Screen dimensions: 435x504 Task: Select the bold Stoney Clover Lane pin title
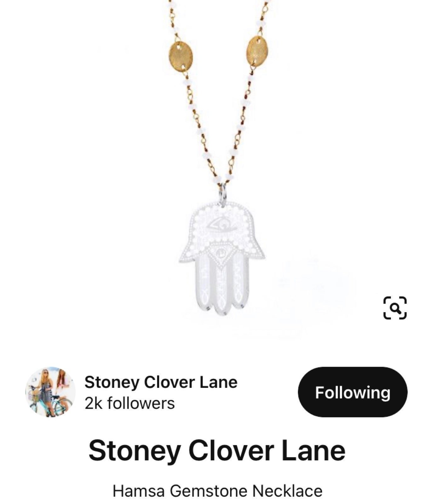pyautogui.click(x=217, y=450)
